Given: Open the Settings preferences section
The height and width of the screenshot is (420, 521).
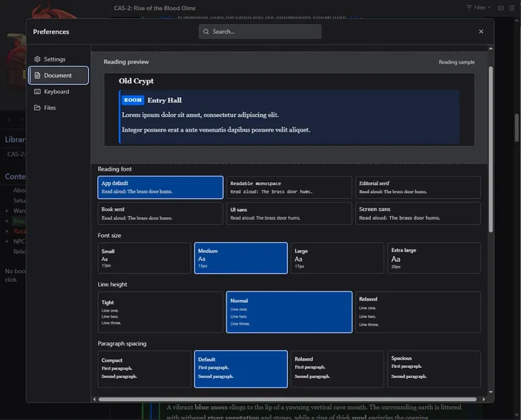Looking at the screenshot, I should (58, 59).
